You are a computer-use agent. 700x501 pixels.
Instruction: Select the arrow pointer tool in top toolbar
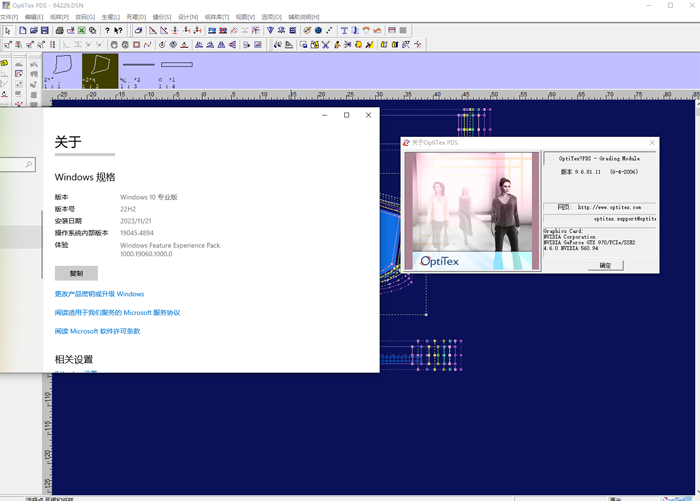[x=8, y=31]
